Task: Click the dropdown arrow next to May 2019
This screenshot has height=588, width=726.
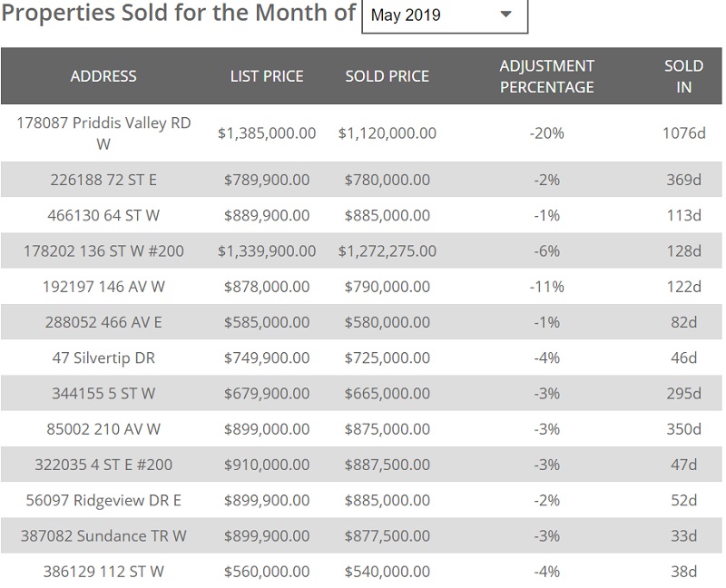Action: pos(506,15)
